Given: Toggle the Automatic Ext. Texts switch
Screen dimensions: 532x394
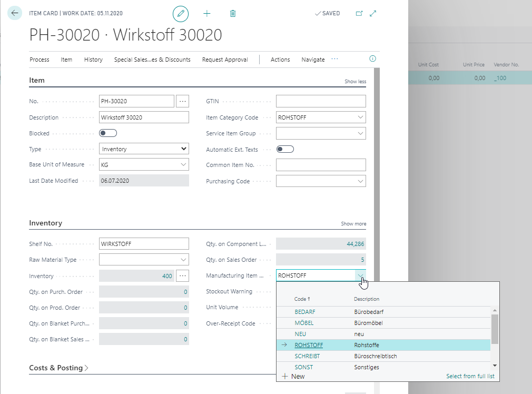Looking at the screenshot, I should click(x=285, y=149).
